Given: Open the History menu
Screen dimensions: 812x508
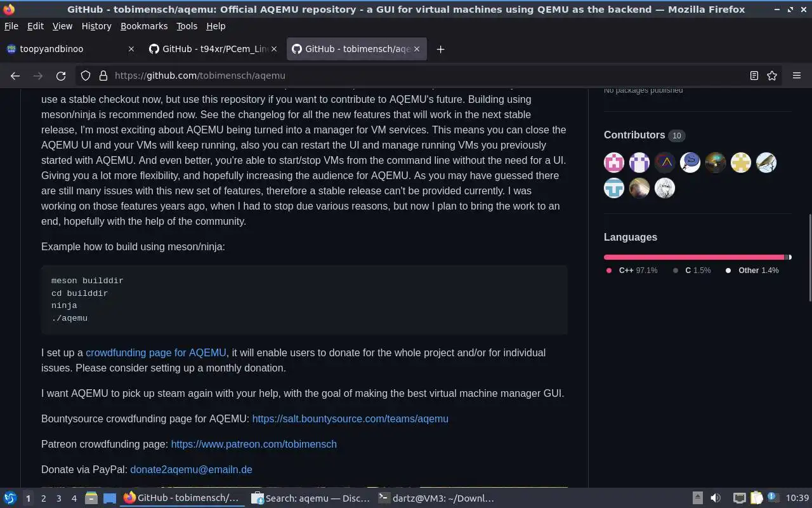Looking at the screenshot, I should pos(96,26).
